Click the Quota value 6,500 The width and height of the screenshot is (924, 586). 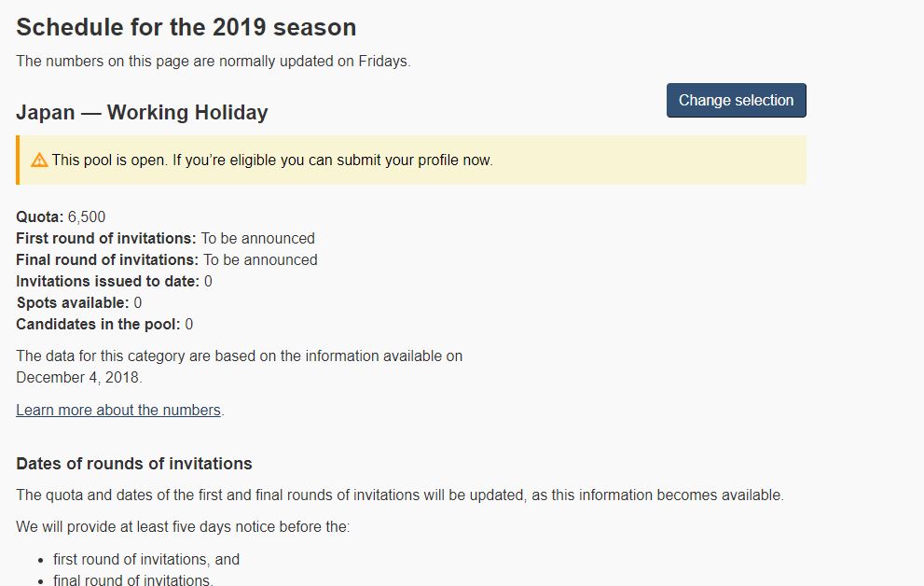click(87, 216)
